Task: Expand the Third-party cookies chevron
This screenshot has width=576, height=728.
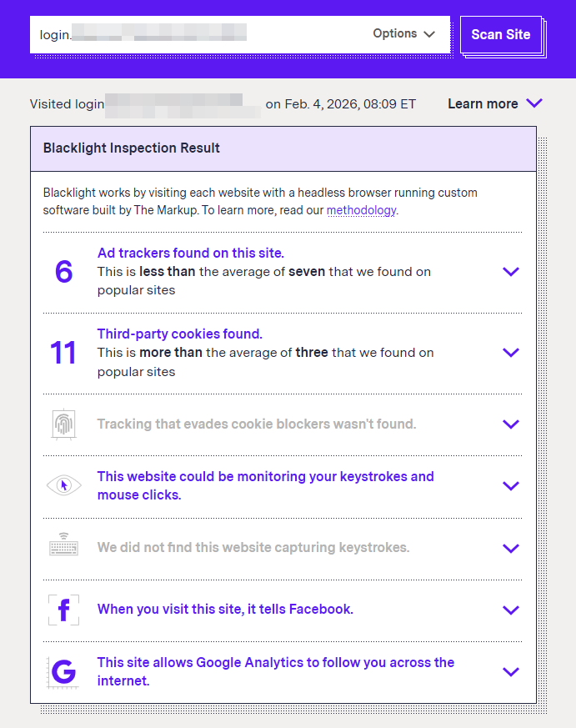Action: pos(511,353)
